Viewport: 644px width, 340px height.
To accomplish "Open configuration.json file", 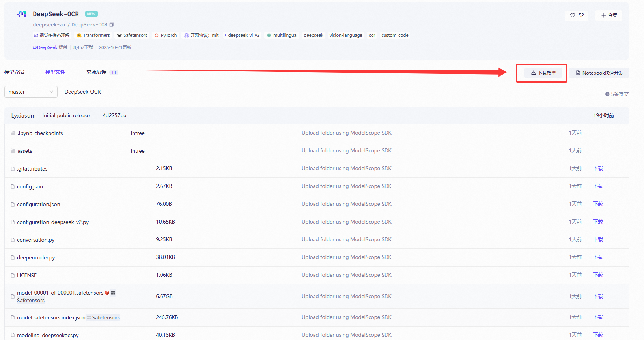I will tap(39, 204).
